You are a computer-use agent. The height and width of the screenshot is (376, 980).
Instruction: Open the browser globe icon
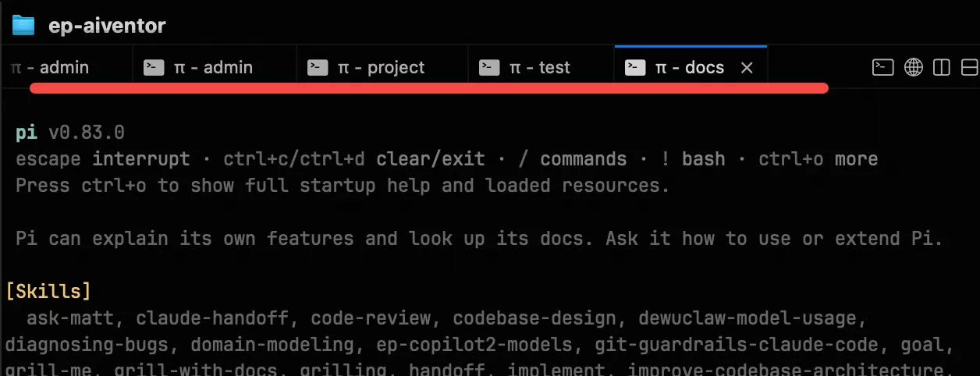click(914, 68)
